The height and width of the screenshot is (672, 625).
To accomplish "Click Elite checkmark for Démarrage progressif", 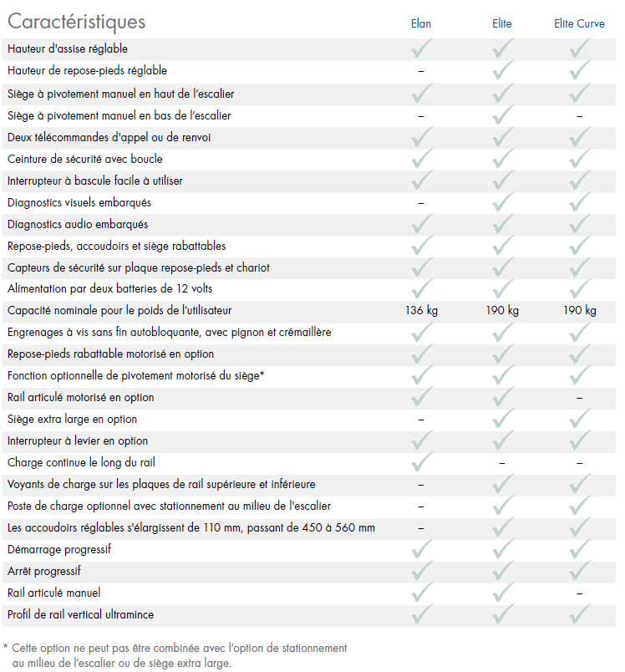I will pyautogui.click(x=502, y=549).
